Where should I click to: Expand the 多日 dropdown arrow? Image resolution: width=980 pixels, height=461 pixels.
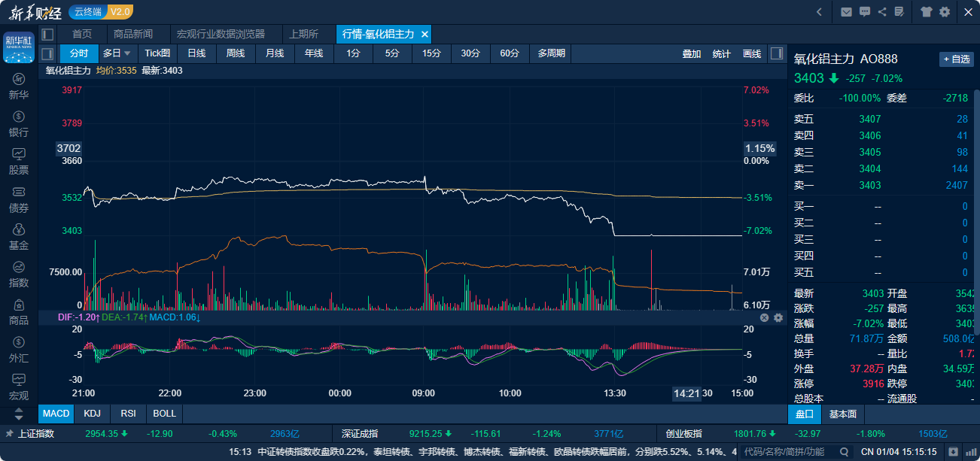point(127,53)
